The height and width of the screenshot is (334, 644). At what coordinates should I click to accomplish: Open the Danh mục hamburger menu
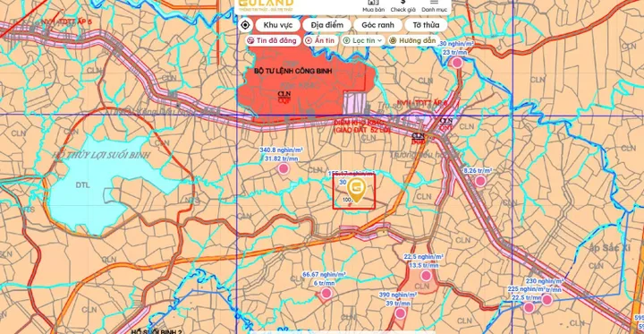[x=434, y=5]
